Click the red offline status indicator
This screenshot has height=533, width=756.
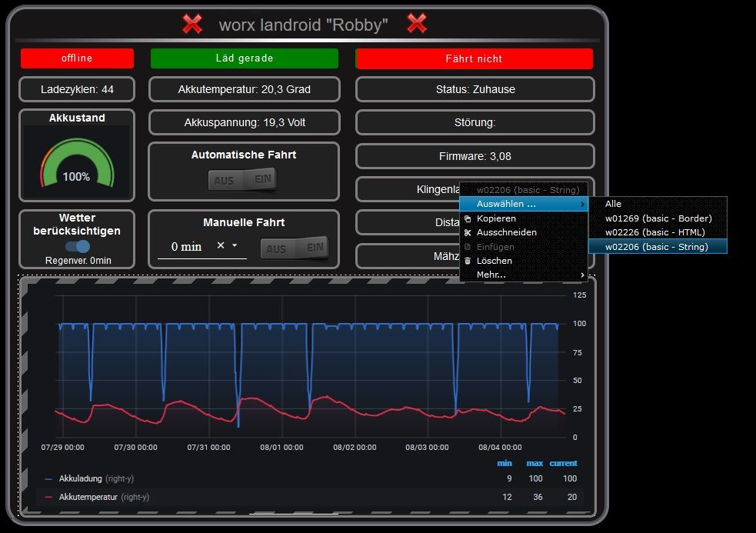click(x=77, y=58)
